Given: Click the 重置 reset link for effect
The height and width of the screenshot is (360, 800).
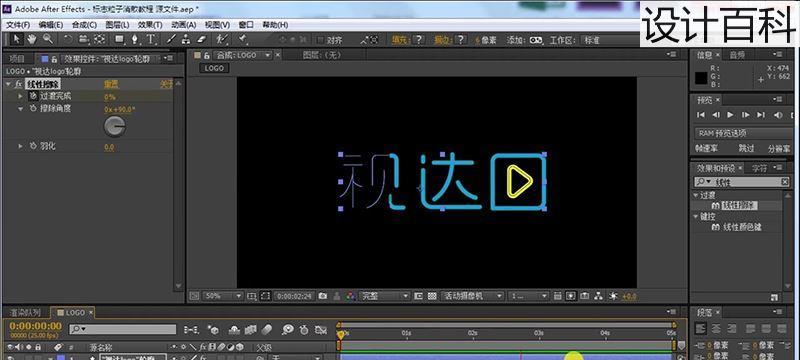Looking at the screenshot, I should point(111,84).
